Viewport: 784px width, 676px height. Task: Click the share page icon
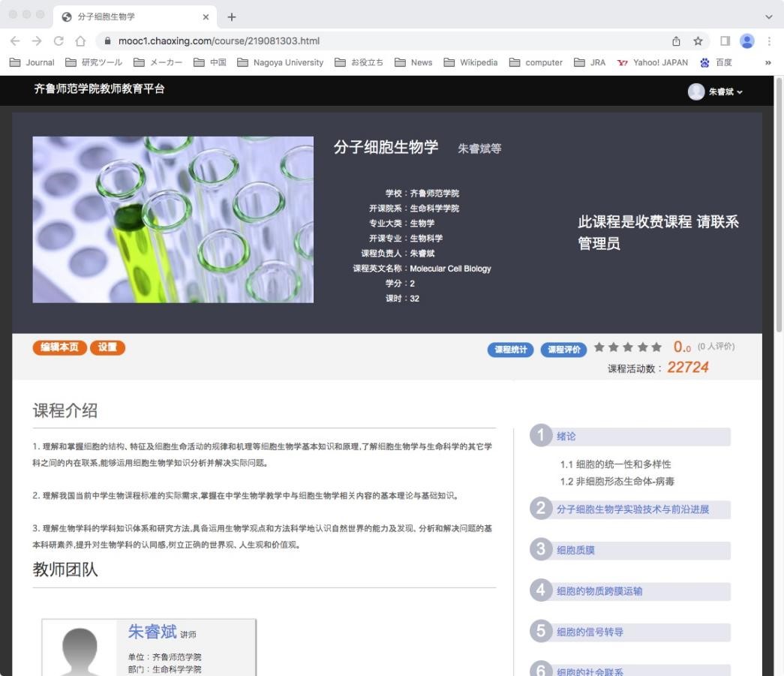coord(676,41)
